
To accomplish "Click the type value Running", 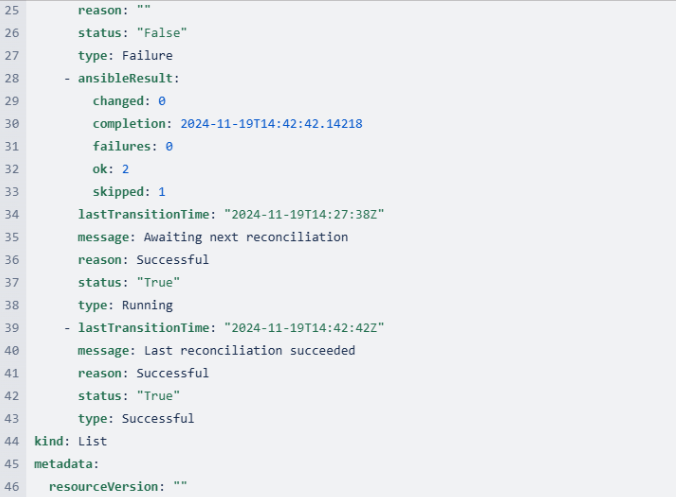I will (x=147, y=305).
